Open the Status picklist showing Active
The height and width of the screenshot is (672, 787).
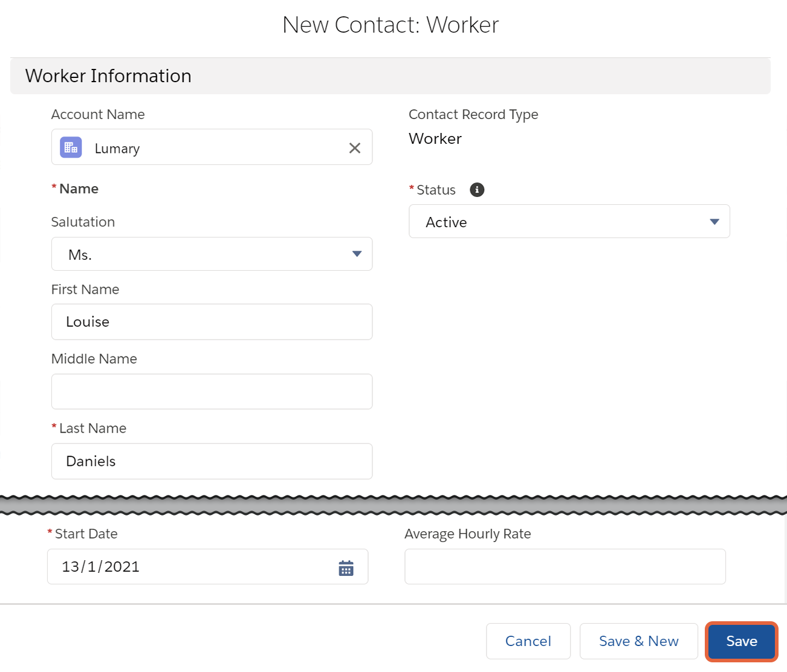point(569,221)
